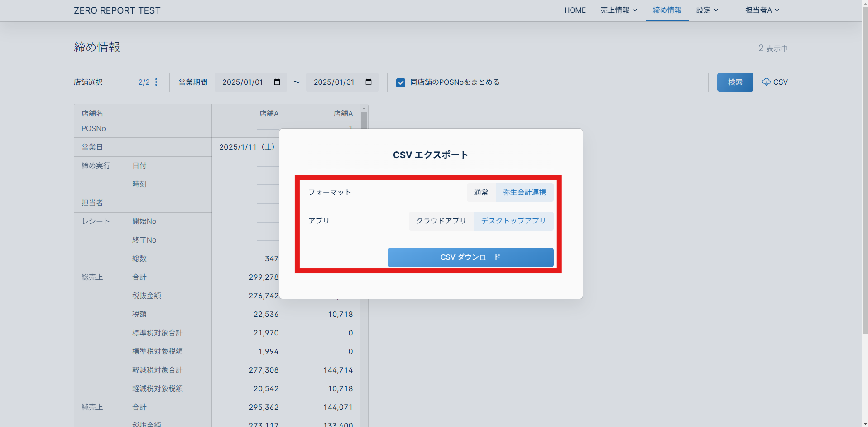Viewport: 868px width, 427px height.
Task: Choose the デスクトップアプリ option
Action: pyautogui.click(x=513, y=221)
